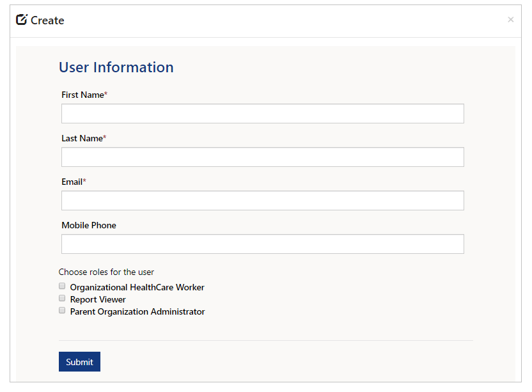Click the 'Email' label

click(72, 182)
